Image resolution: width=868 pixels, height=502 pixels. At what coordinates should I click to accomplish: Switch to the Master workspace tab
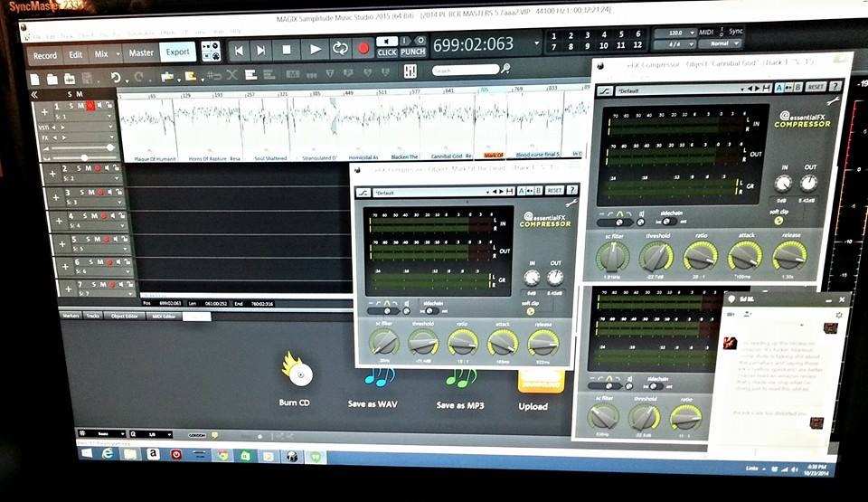141,52
